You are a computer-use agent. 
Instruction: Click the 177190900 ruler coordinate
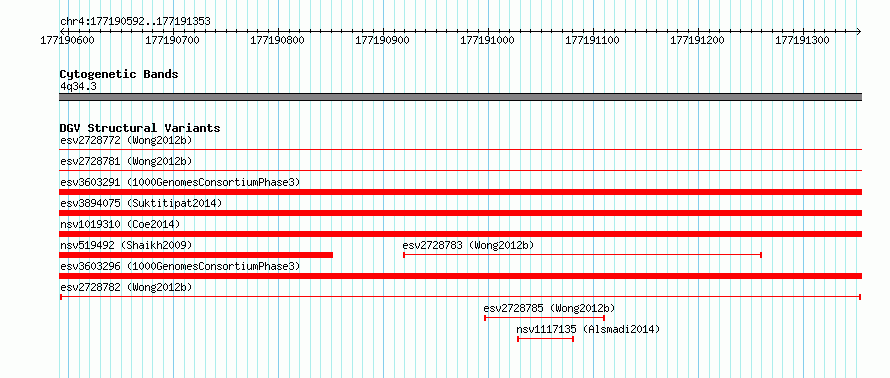coord(383,40)
